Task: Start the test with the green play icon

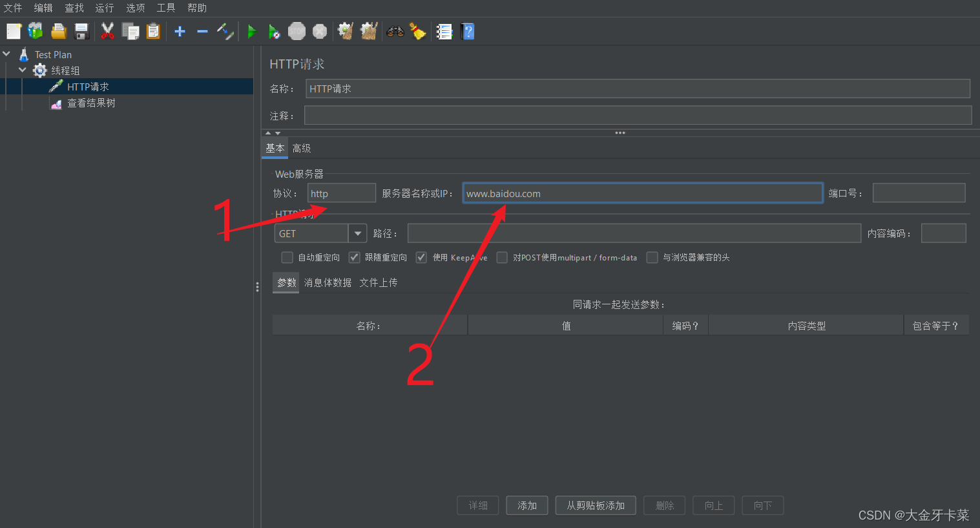Action: tap(252, 31)
